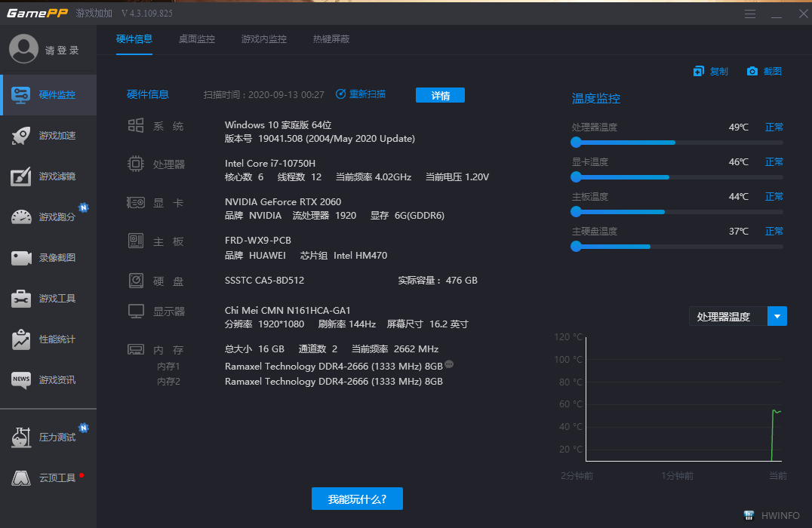
Task: Click the 我能玩什么? button
Action: [x=357, y=499]
